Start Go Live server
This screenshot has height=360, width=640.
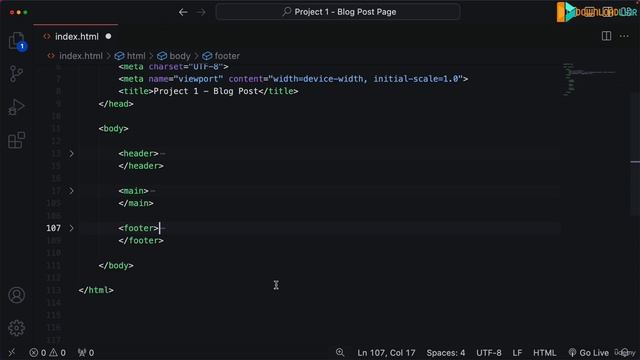coord(589,353)
